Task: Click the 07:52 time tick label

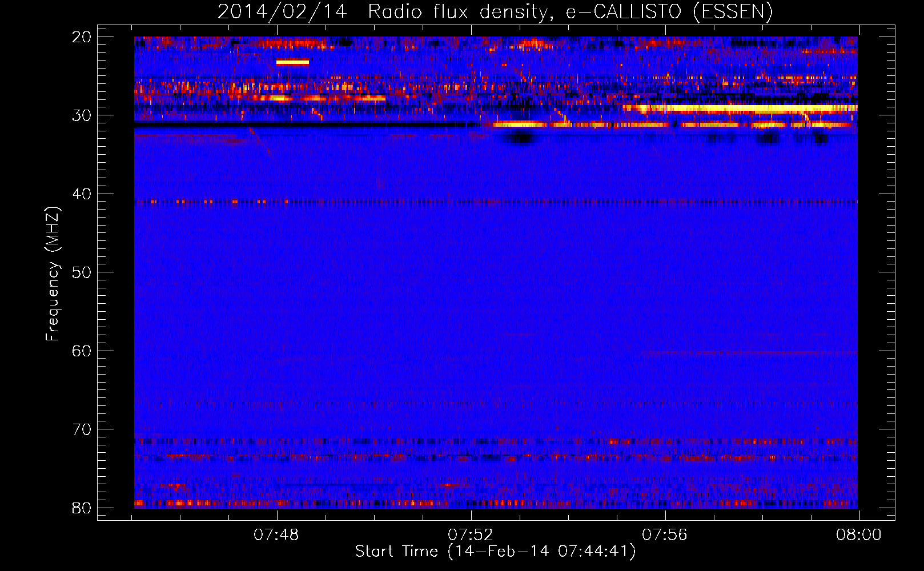Action: pos(471,535)
